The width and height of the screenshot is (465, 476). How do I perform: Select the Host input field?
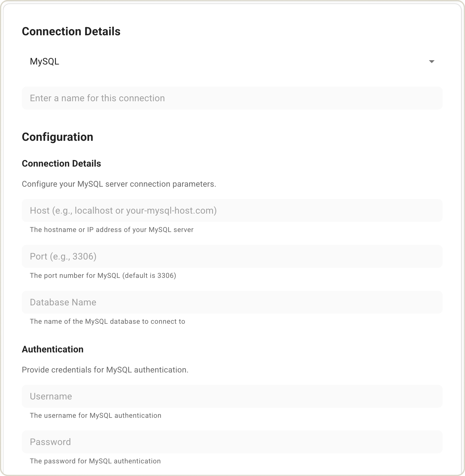[x=232, y=210]
